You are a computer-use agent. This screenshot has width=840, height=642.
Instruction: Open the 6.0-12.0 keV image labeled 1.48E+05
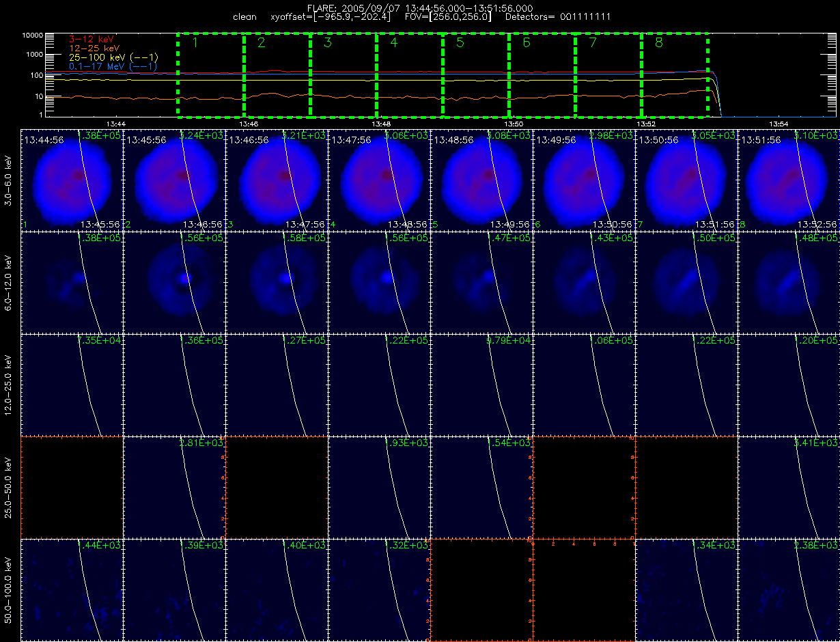point(789,281)
